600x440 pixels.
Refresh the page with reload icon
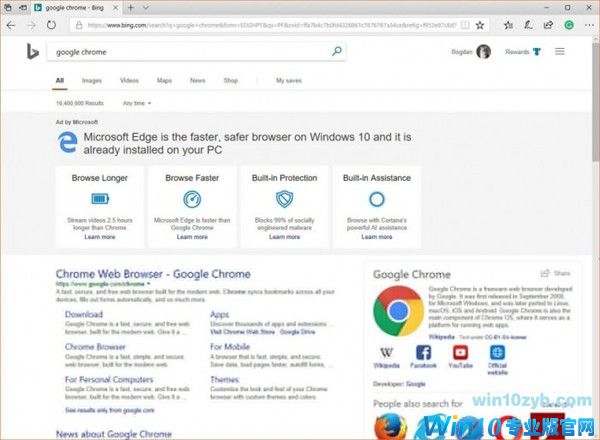[x=51, y=25]
